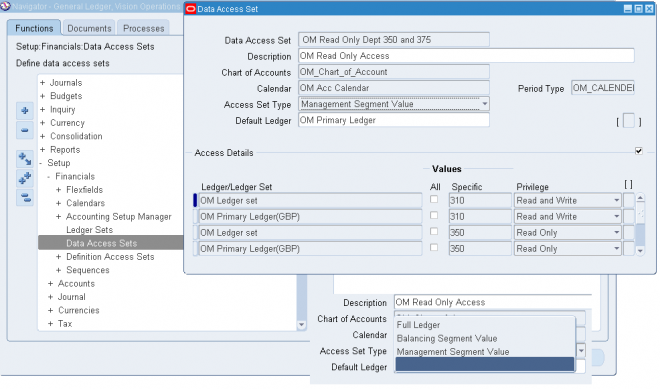This screenshot has height=389, width=660.
Task: Select Reports in Navigator tree
Action: click(x=65, y=150)
